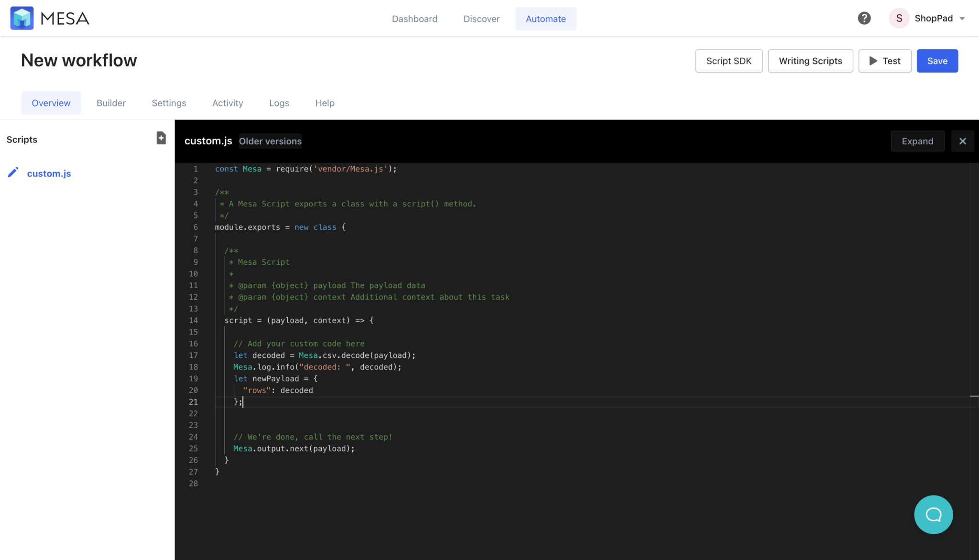Open the Automate section
Viewport: 979px width, 560px height.
coord(545,19)
